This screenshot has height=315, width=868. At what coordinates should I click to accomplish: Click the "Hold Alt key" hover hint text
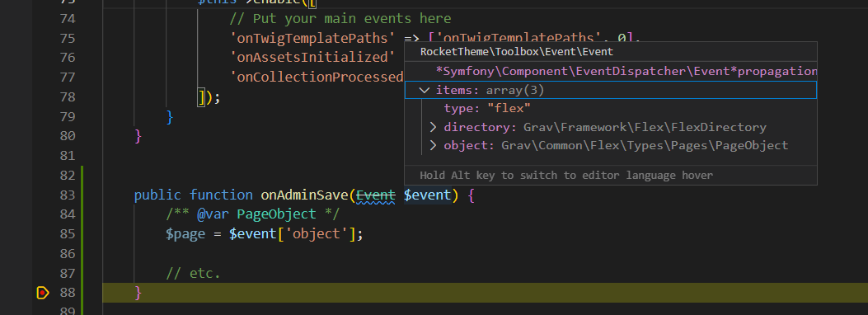coord(566,176)
